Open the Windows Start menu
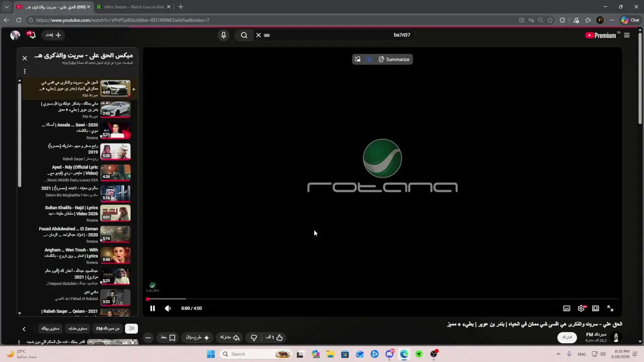Viewport: 644px width, 362px height. point(211,354)
